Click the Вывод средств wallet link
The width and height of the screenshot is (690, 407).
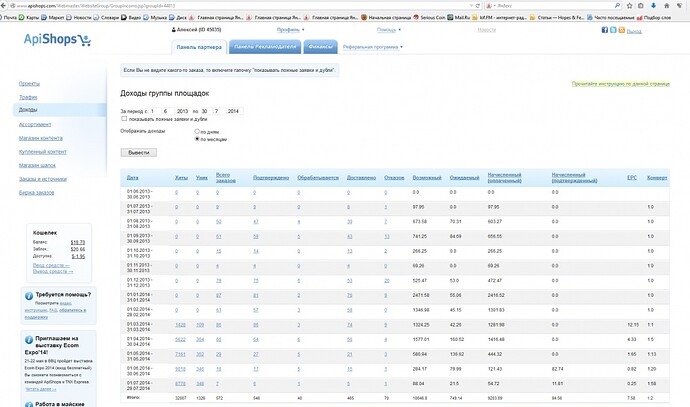(x=53, y=271)
